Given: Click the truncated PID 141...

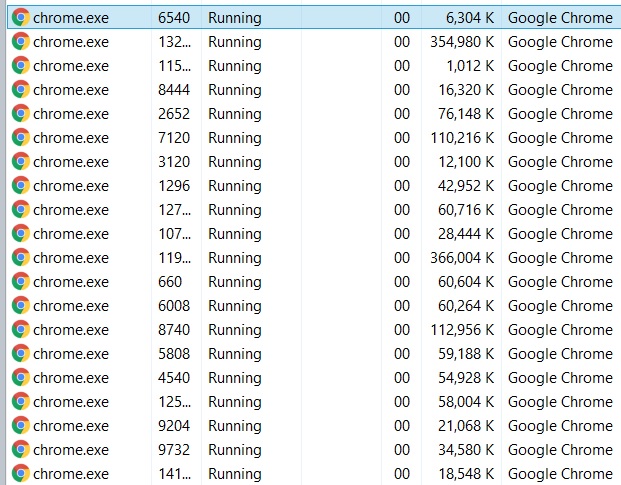Looking at the screenshot, I should (x=174, y=474).
